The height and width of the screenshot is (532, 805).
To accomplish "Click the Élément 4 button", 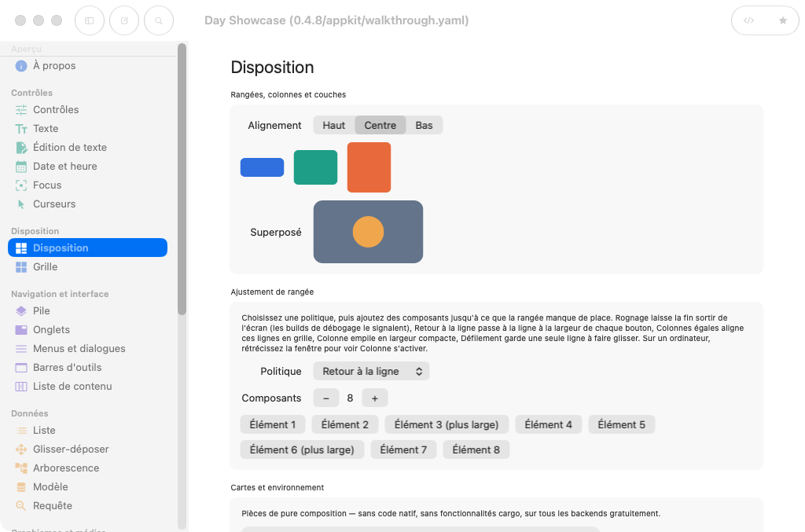I will point(548,425).
